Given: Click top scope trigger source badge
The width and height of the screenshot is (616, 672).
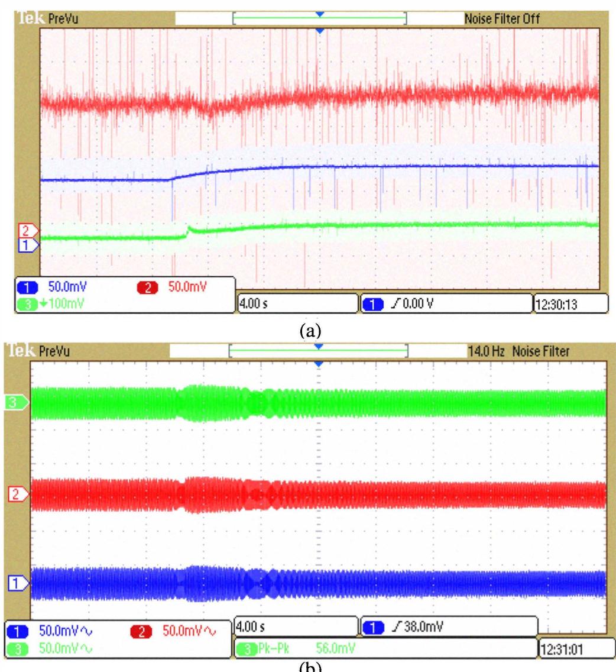Looking at the screenshot, I should coord(372,304).
